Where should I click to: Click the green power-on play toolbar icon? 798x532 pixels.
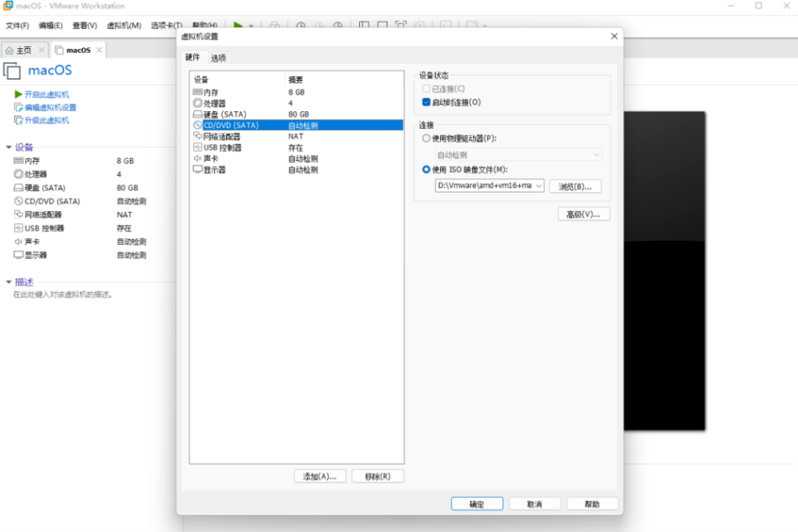(x=238, y=24)
